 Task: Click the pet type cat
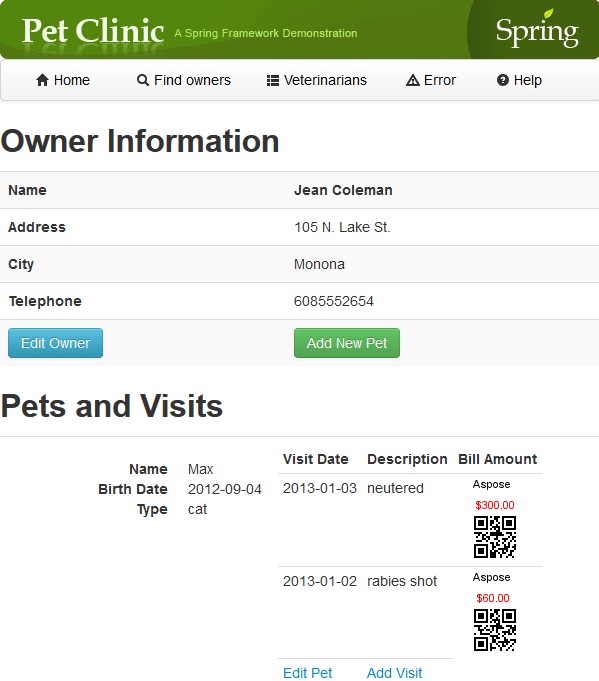click(x=197, y=509)
